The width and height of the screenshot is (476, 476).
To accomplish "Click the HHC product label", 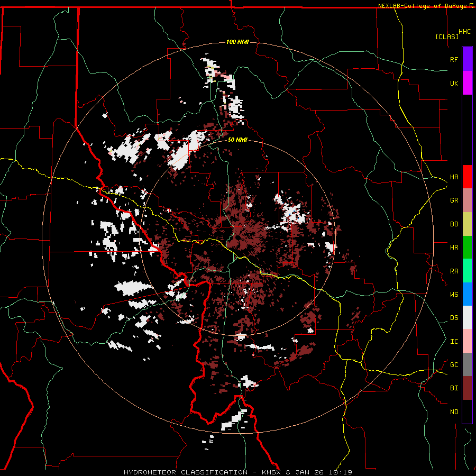I will tap(465, 32).
